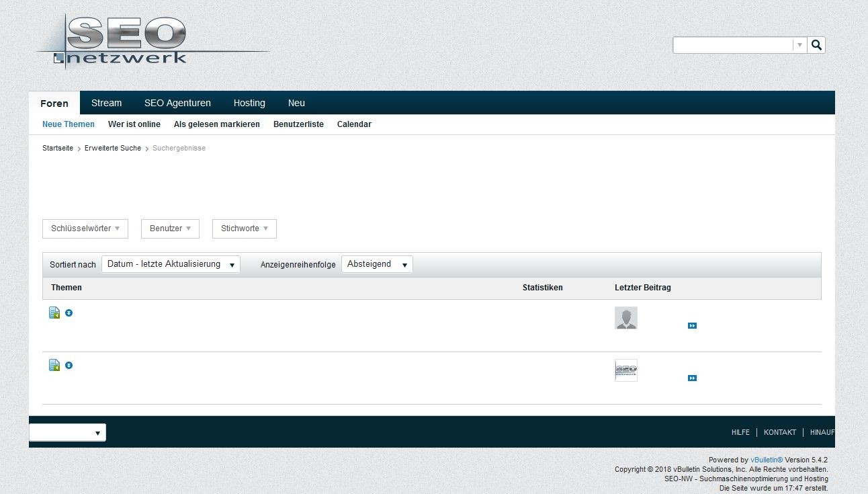Screen dimensions: 868x494
Task: Open the Stichworte filter dropdown
Action: point(244,229)
